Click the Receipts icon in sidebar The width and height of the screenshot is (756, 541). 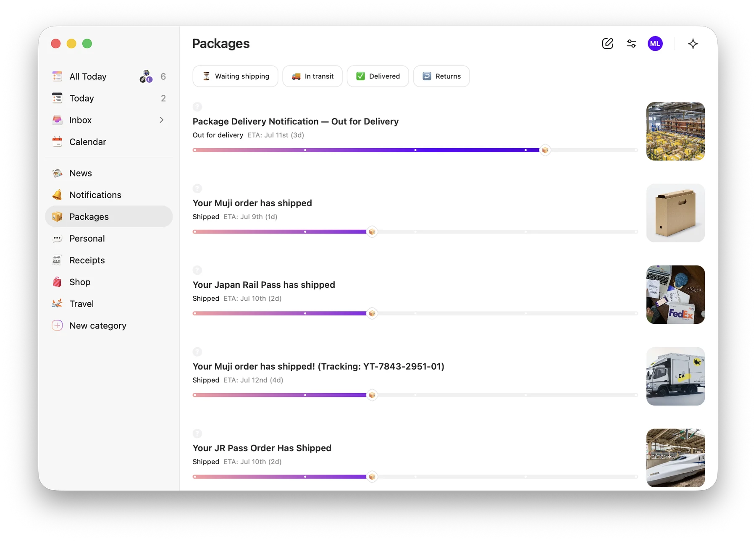[x=57, y=260]
